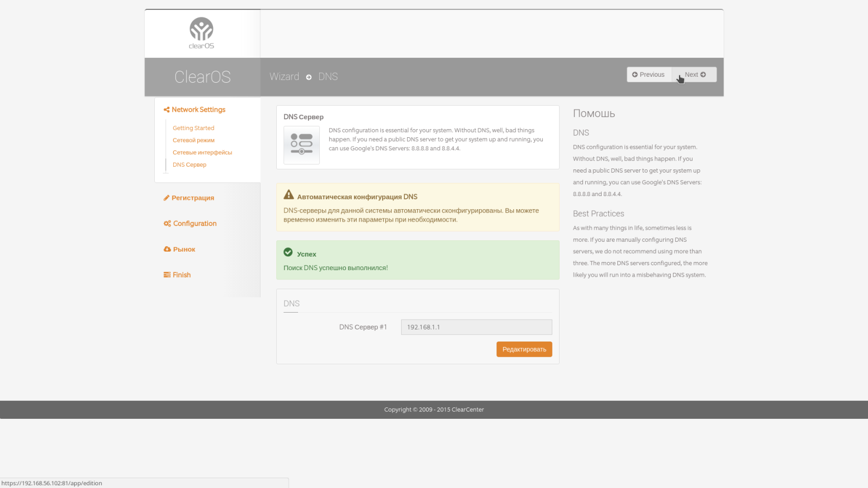Select DNS Сервер sidebar item
This screenshot has height=488, width=868.
190,165
